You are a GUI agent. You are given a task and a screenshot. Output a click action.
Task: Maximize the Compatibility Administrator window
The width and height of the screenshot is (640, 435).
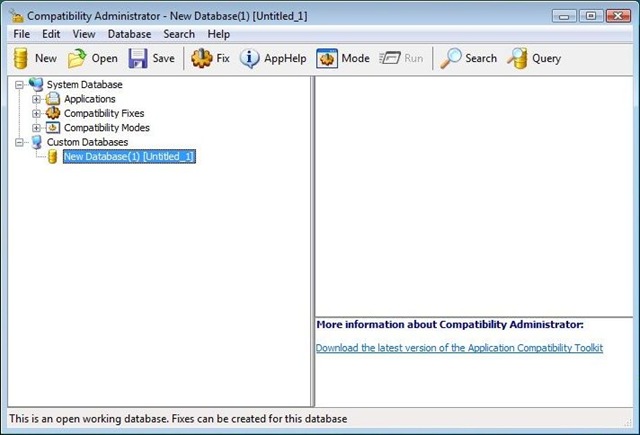(591, 16)
